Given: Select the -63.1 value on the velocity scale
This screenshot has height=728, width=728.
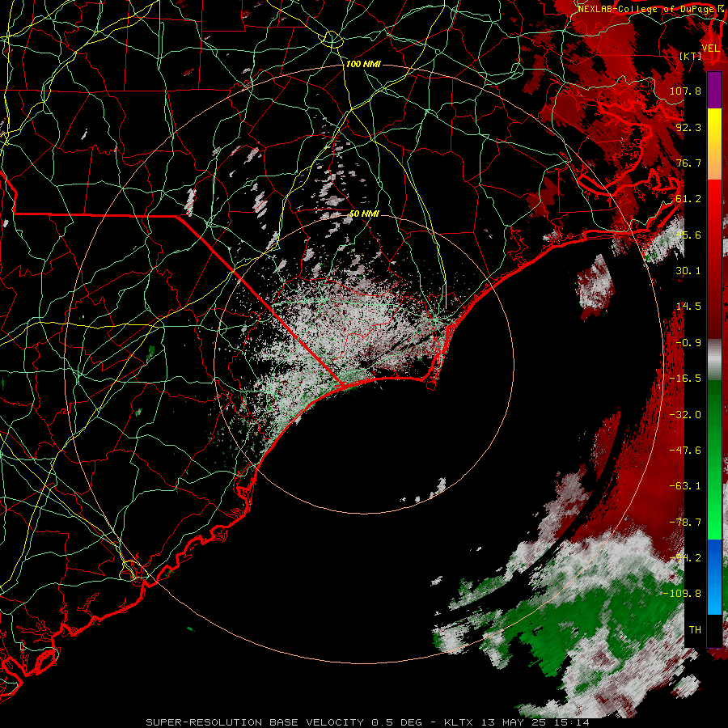Looking at the screenshot, I should pyautogui.click(x=685, y=486).
